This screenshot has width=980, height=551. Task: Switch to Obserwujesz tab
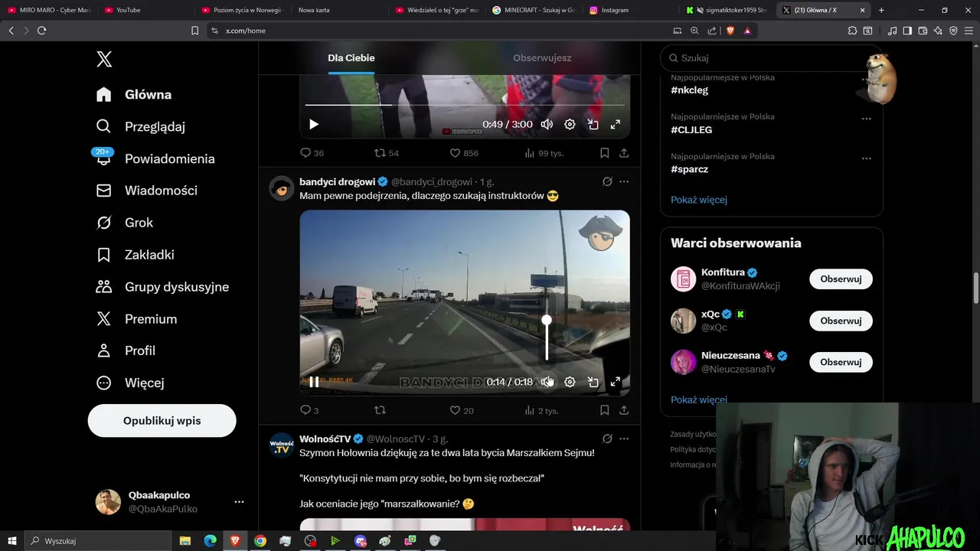[x=542, y=58]
